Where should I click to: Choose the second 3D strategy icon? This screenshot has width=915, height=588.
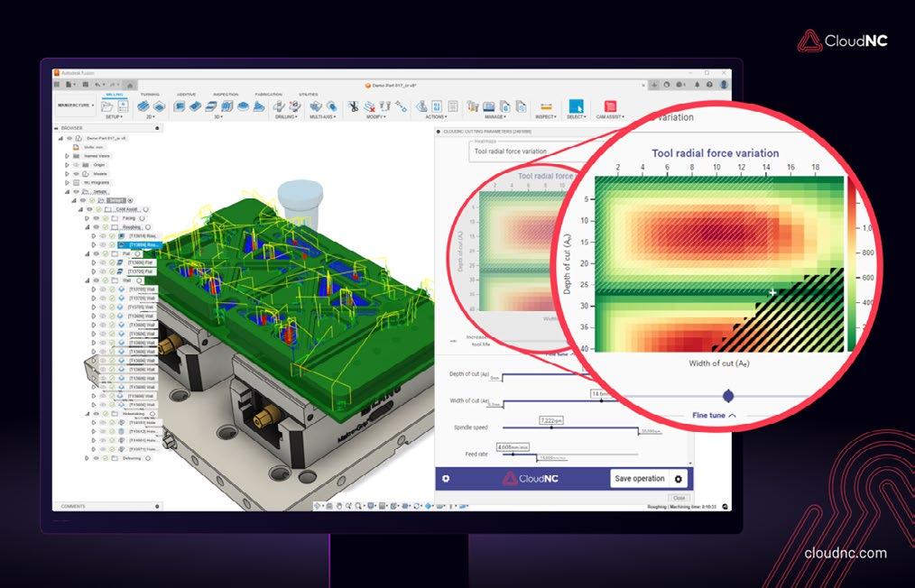point(196,106)
